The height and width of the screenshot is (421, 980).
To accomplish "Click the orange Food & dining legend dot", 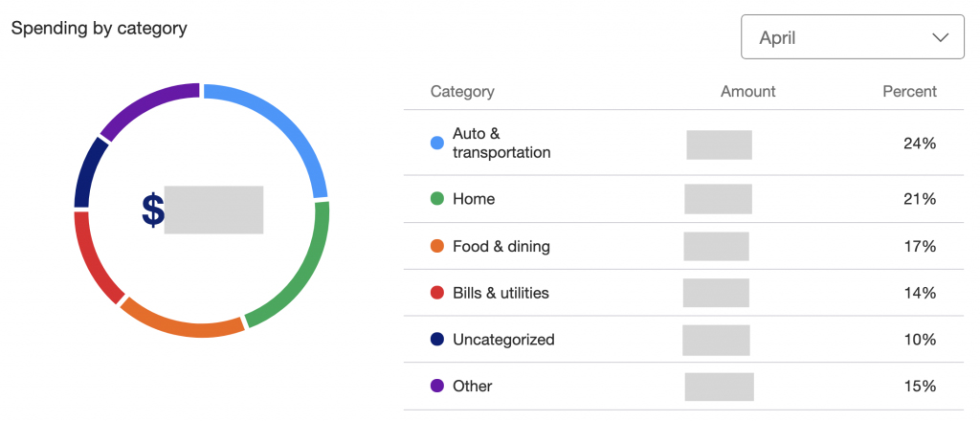I will [x=437, y=246].
